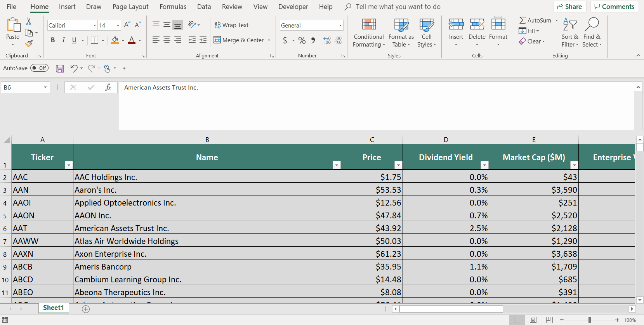Click the Share button

[569, 7]
